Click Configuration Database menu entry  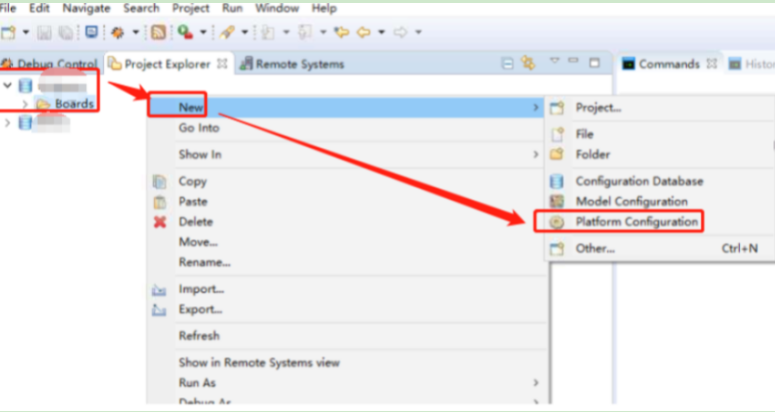639,181
